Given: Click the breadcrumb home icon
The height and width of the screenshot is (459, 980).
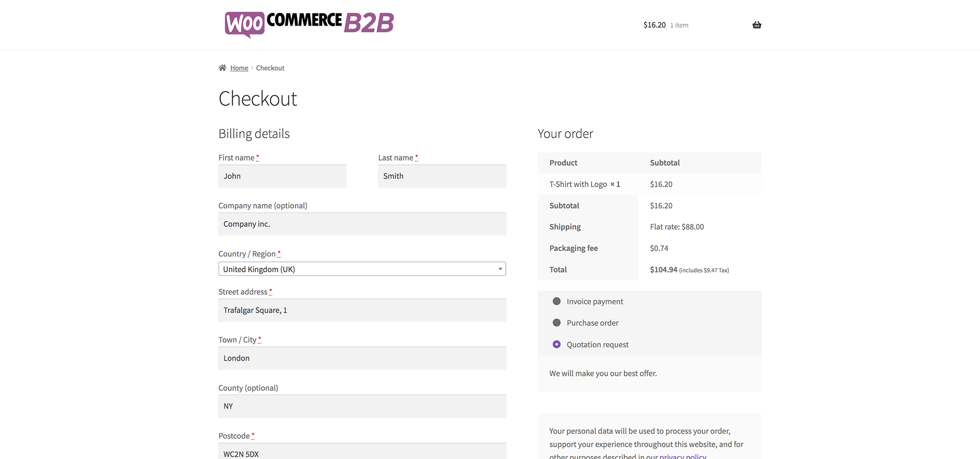Looking at the screenshot, I should (223, 68).
